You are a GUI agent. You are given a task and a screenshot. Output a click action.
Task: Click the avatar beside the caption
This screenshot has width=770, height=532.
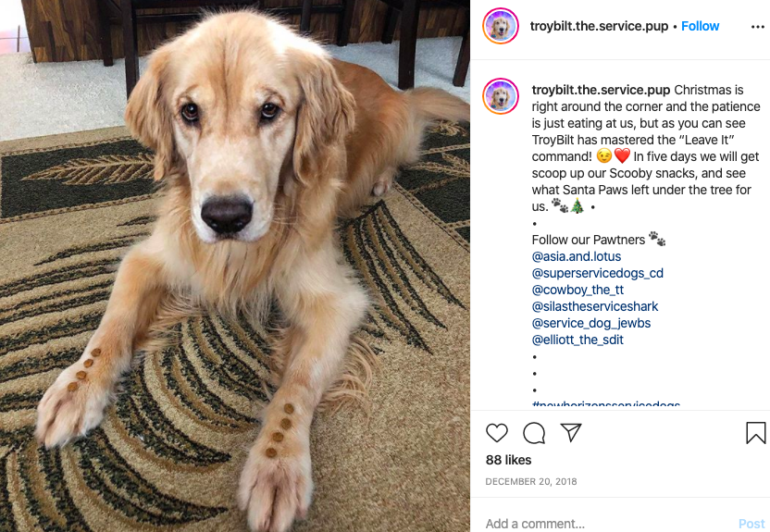coord(501,96)
